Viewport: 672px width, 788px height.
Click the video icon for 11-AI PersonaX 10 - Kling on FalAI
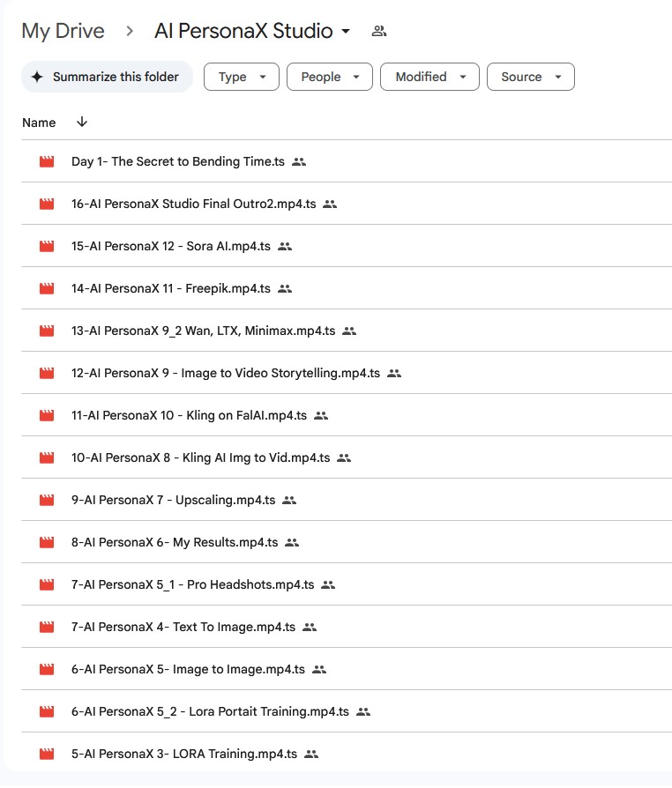coord(47,415)
